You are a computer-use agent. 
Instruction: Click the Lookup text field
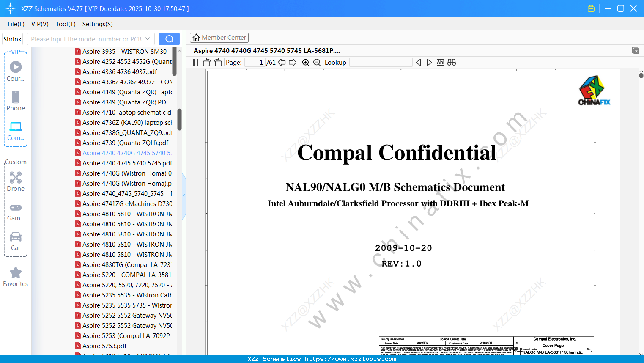(381, 63)
